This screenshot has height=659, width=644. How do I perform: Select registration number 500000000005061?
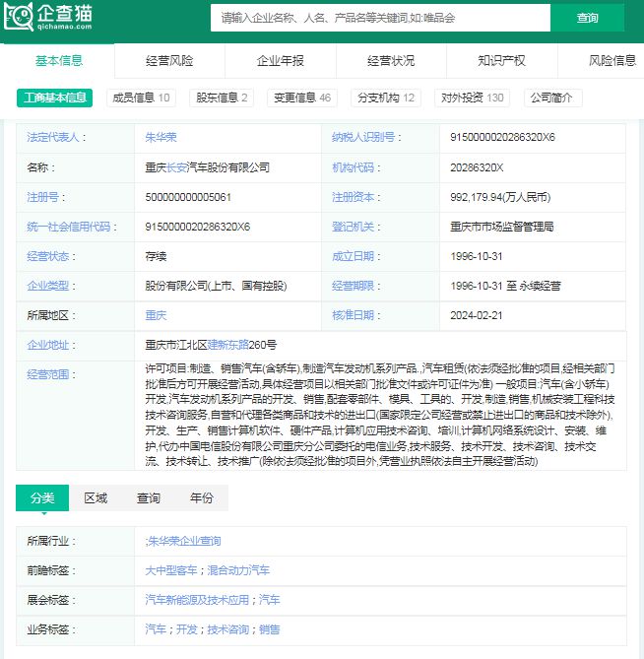tap(188, 197)
